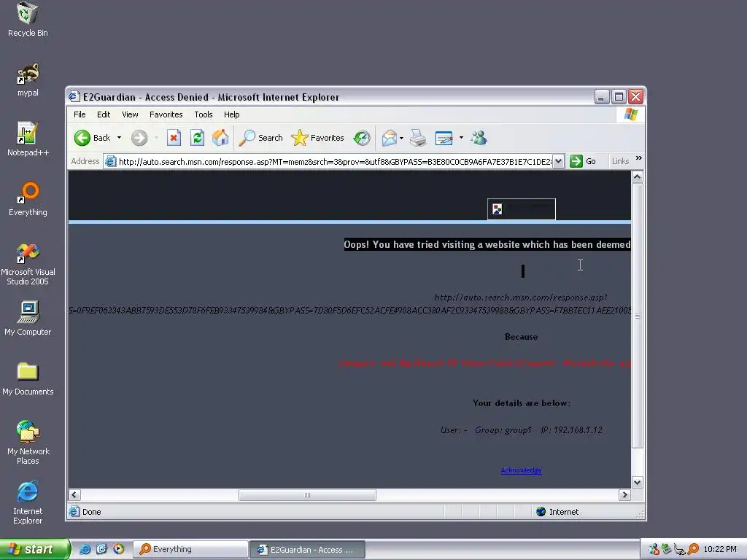This screenshot has height=560, width=747.
Task: Click the vertical scrollbar thumb
Action: [x=638, y=316]
